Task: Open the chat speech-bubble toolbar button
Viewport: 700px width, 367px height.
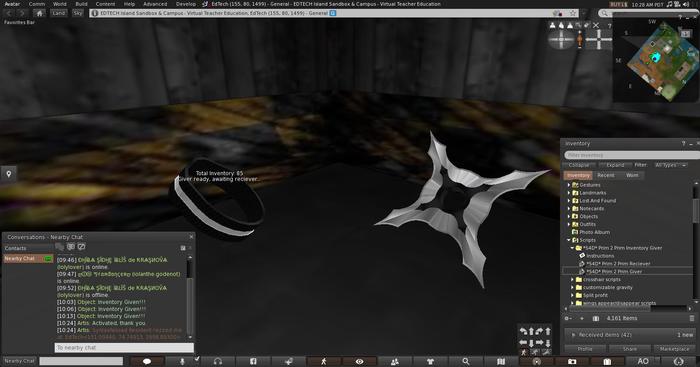Action: (147, 361)
